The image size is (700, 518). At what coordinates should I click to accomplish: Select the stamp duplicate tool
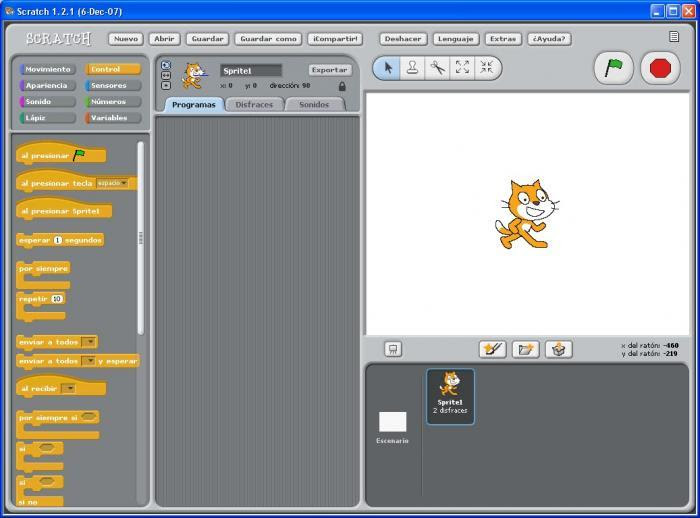[x=412, y=68]
